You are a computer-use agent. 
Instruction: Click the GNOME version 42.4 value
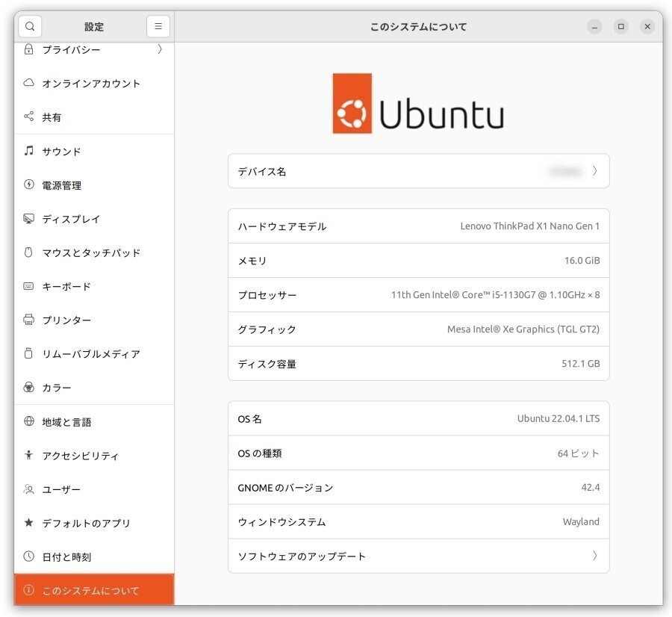tap(591, 488)
